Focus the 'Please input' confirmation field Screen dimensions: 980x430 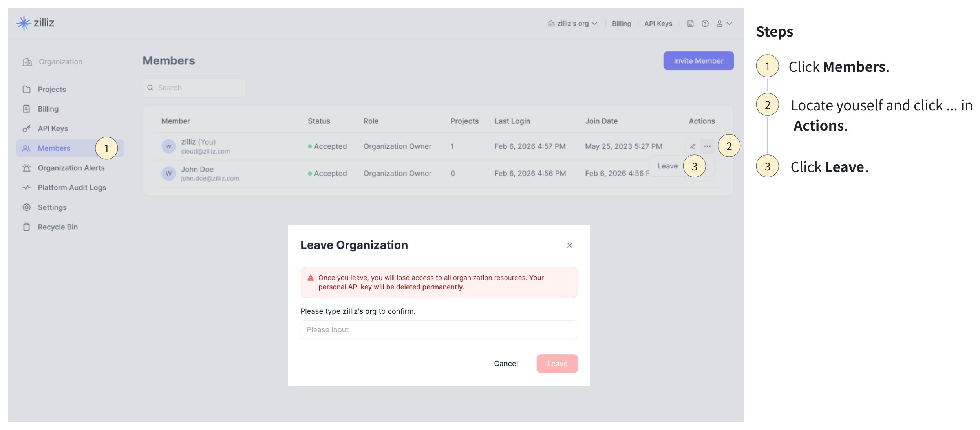(439, 330)
